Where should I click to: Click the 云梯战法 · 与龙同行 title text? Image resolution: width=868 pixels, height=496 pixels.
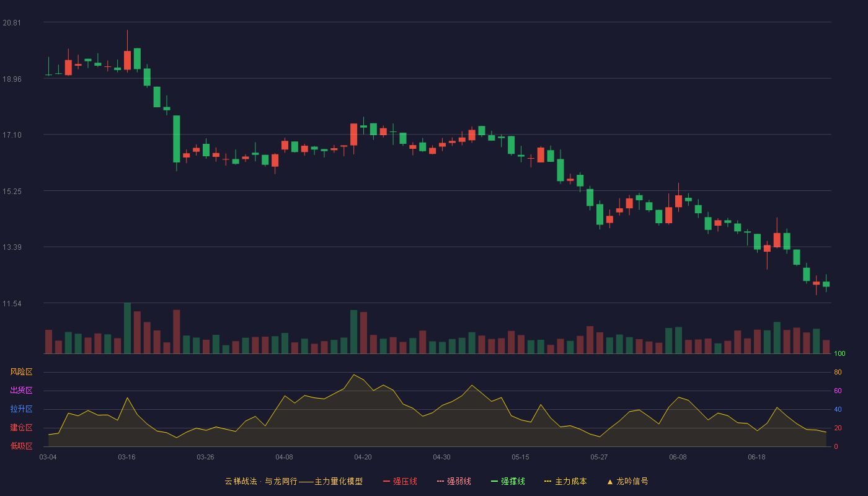260,481
